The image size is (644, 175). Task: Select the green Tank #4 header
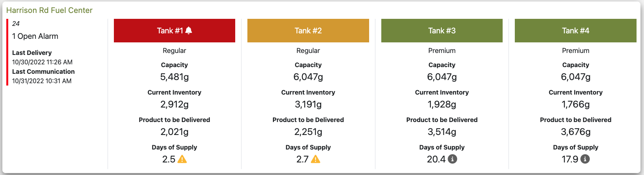tap(576, 31)
